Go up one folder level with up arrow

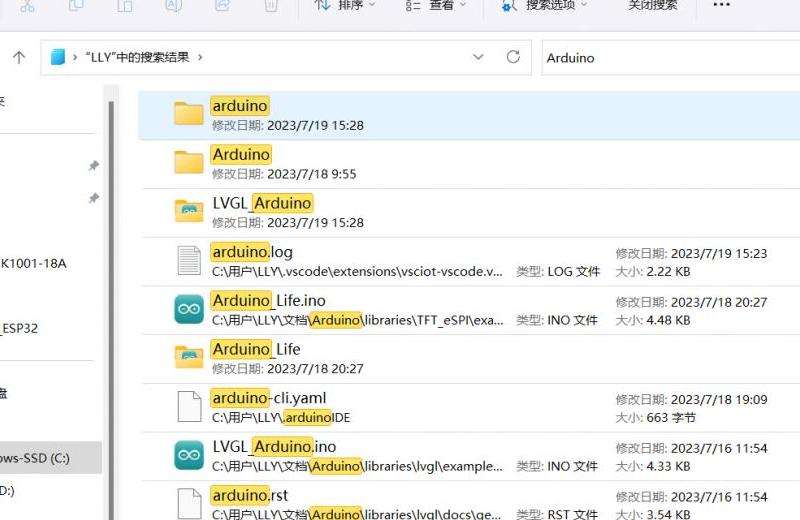click(19, 57)
